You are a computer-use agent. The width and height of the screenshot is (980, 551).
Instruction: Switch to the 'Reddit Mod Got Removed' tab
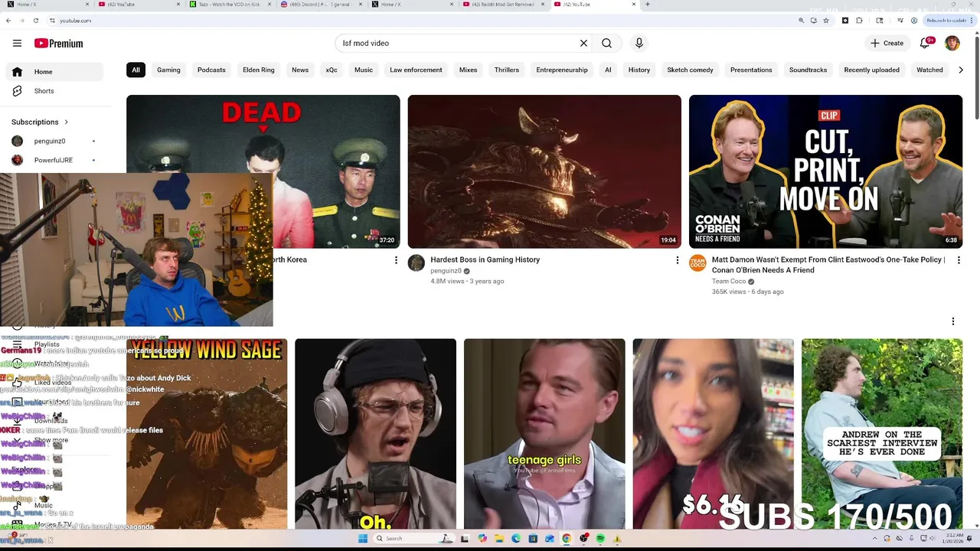tap(503, 5)
